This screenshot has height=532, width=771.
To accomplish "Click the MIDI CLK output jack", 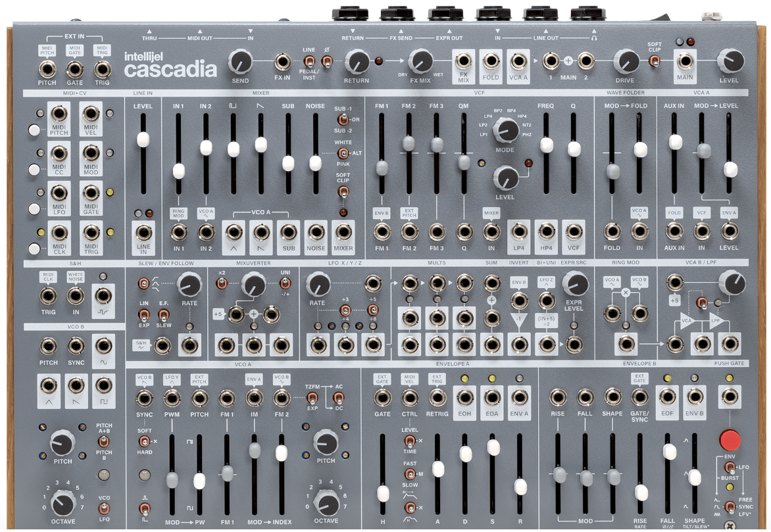I will [59, 233].
